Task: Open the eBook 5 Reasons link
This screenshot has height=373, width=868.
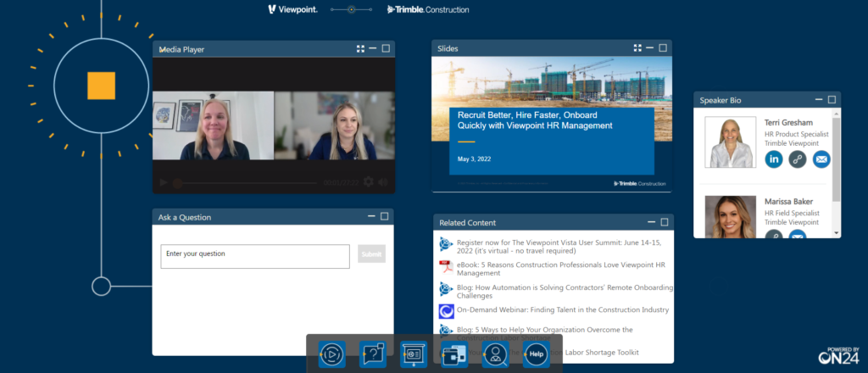Action: click(561, 269)
